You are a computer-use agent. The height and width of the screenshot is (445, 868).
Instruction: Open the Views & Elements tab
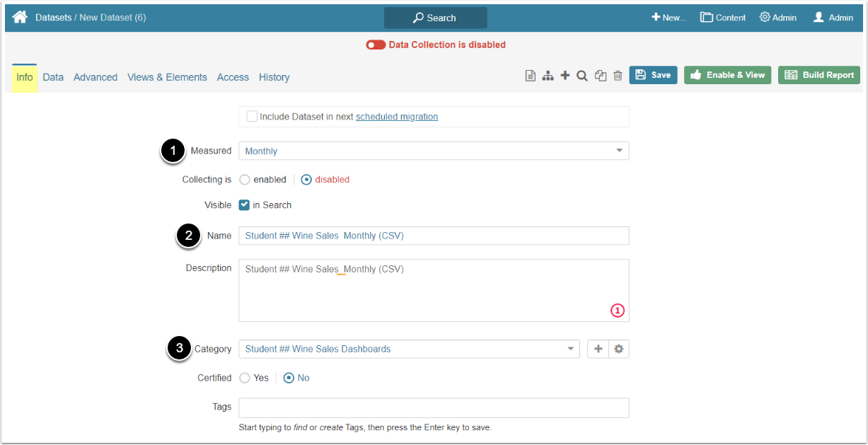[x=167, y=77]
